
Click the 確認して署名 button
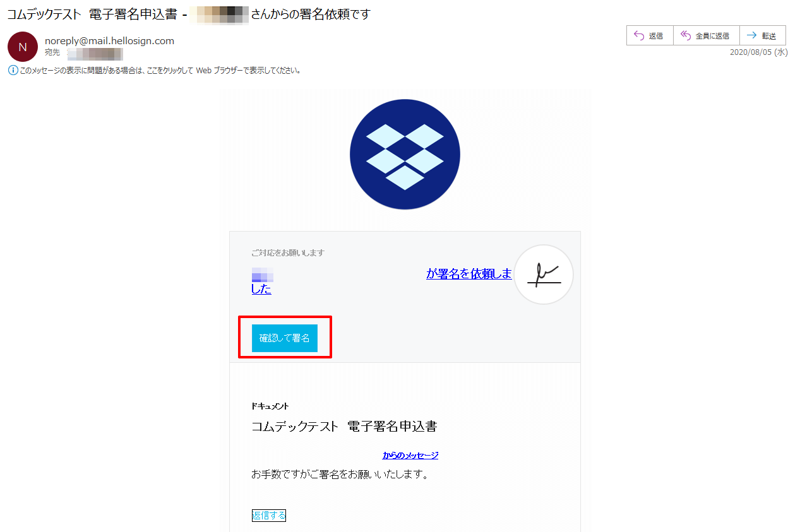[285, 338]
